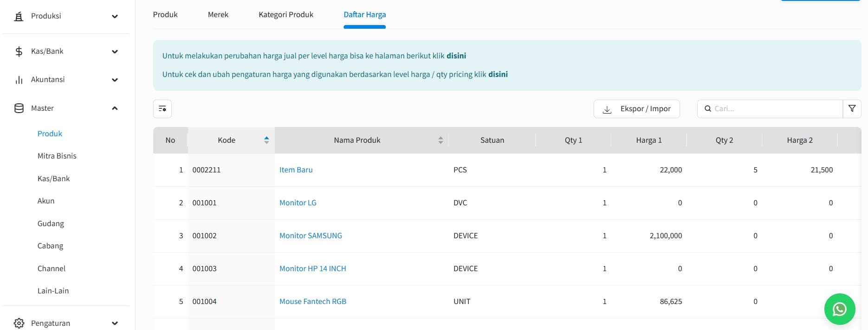Click price value 21,500
This screenshot has height=330, width=868.
coord(822,170)
